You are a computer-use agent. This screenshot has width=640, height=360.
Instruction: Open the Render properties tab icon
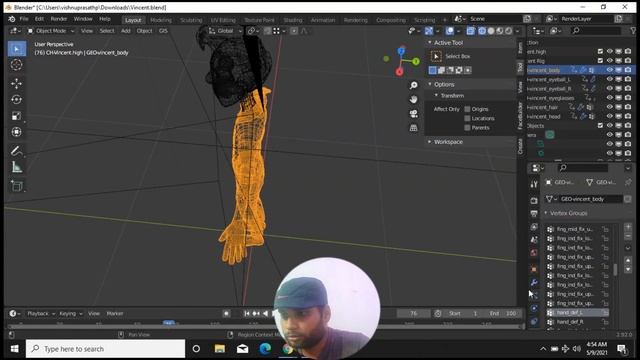coord(534,200)
